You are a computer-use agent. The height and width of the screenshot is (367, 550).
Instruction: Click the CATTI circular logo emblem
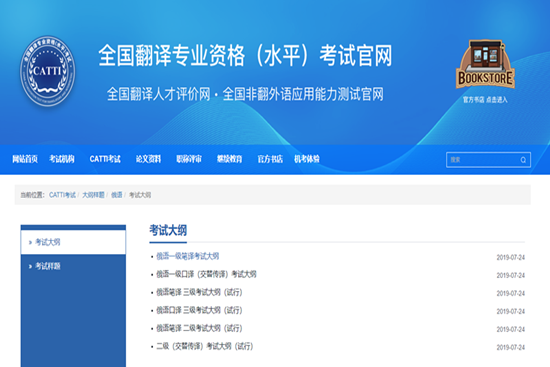pyautogui.click(x=48, y=71)
